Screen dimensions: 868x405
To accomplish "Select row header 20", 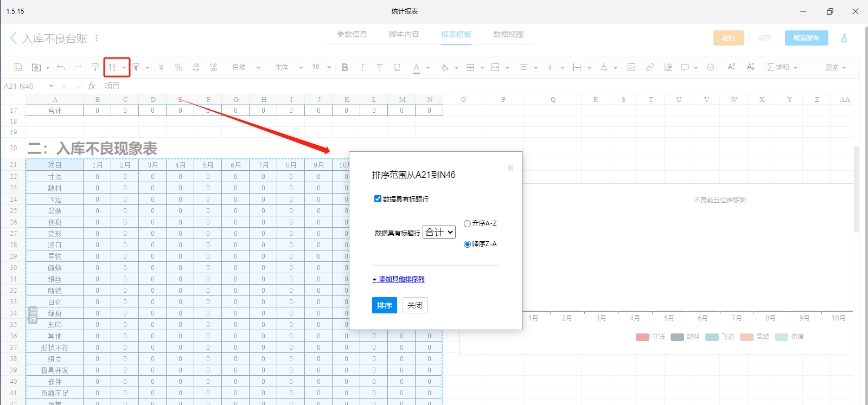I will (x=13, y=147).
